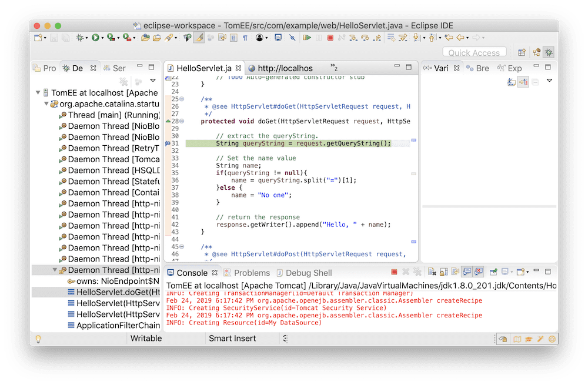The width and height of the screenshot is (588, 385).
Task: Click the Back navigation arrow
Action: tap(460, 38)
